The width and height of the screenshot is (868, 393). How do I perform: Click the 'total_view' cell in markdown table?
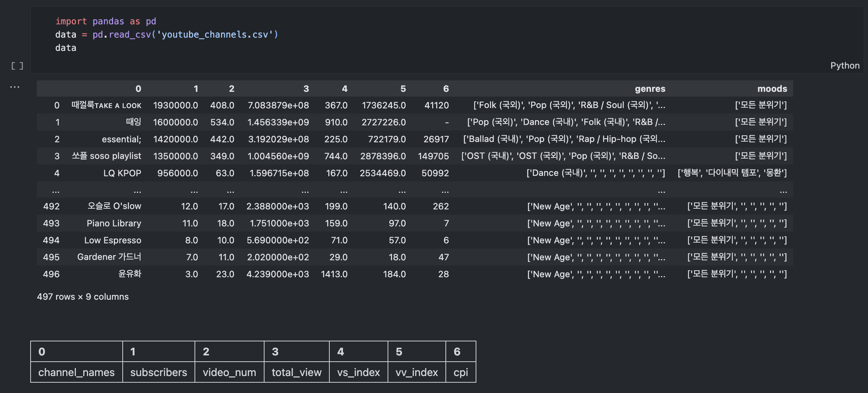click(297, 372)
